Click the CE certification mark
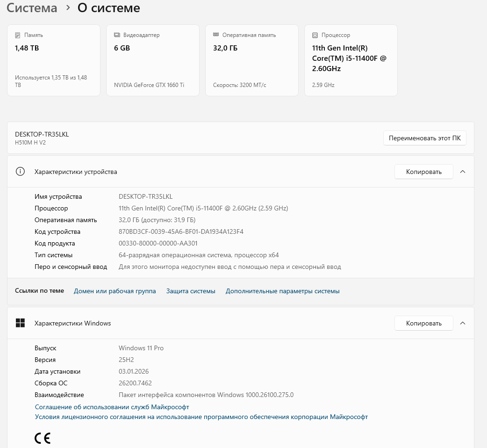The height and width of the screenshot is (448, 487). 43,438
